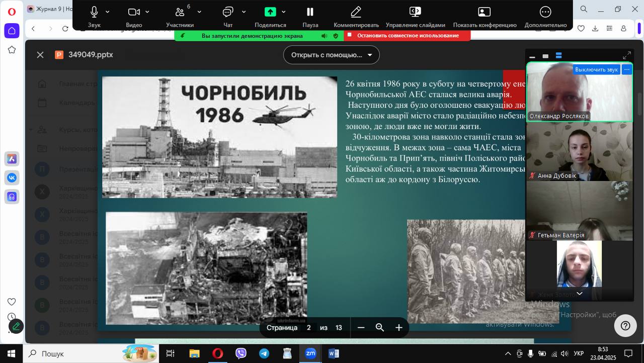The width and height of the screenshot is (644, 363).
Task: Click the round help question mark button
Action: [x=625, y=326]
